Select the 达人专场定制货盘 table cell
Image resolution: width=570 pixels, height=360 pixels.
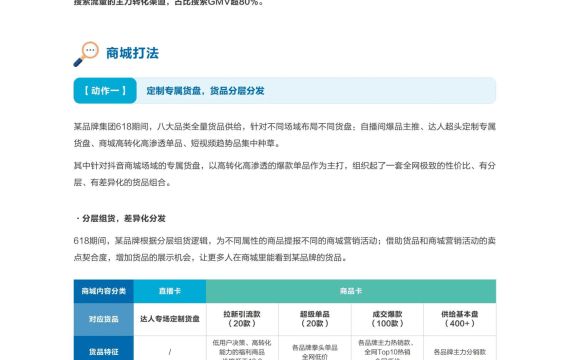coord(170,319)
